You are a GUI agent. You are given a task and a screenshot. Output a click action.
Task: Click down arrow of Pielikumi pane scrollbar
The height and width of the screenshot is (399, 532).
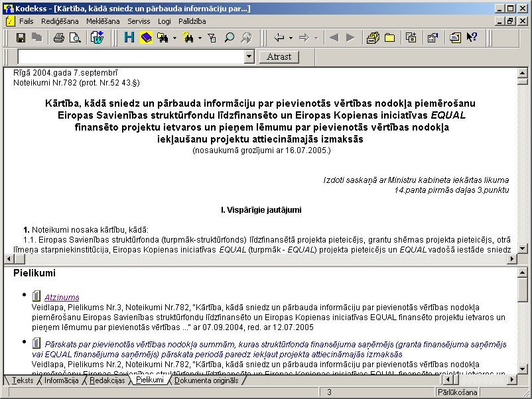click(x=523, y=369)
